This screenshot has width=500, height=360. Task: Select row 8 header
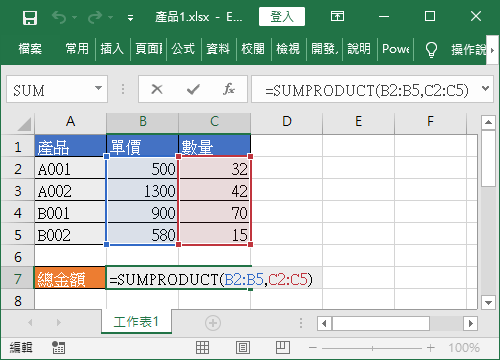pyautogui.click(x=18, y=300)
